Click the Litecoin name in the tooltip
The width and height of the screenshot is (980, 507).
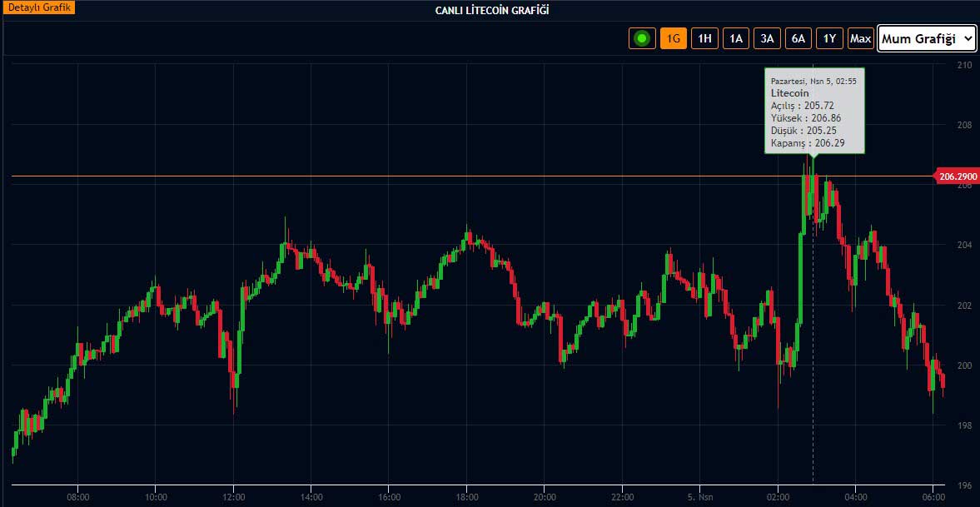pyautogui.click(x=790, y=92)
